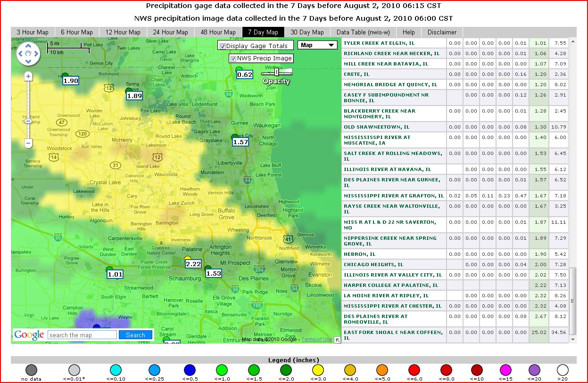Switch to the 3 Hour Map tab
Screen dimensions: 588x383
33,32
